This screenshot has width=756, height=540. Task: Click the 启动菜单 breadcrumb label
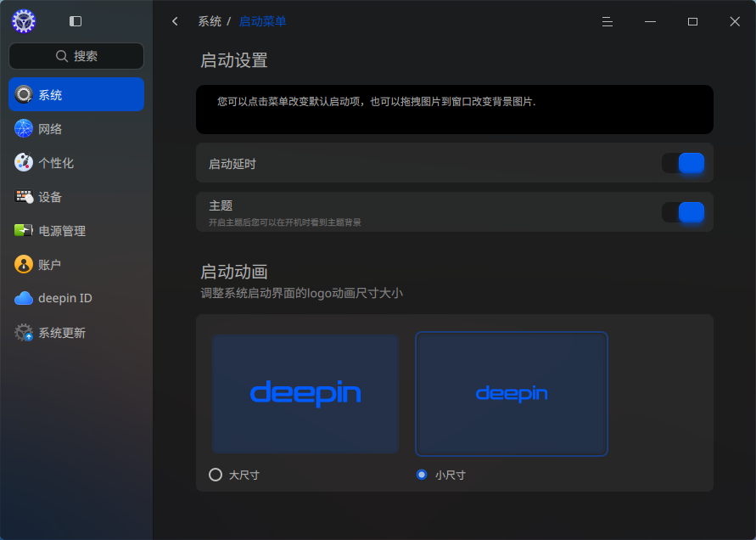pyautogui.click(x=263, y=22)
